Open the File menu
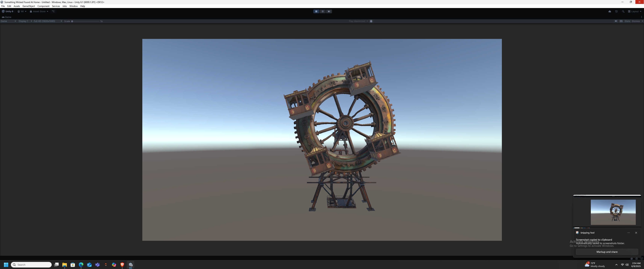Screen dimensions: 644x269 [x=3, y=6]
